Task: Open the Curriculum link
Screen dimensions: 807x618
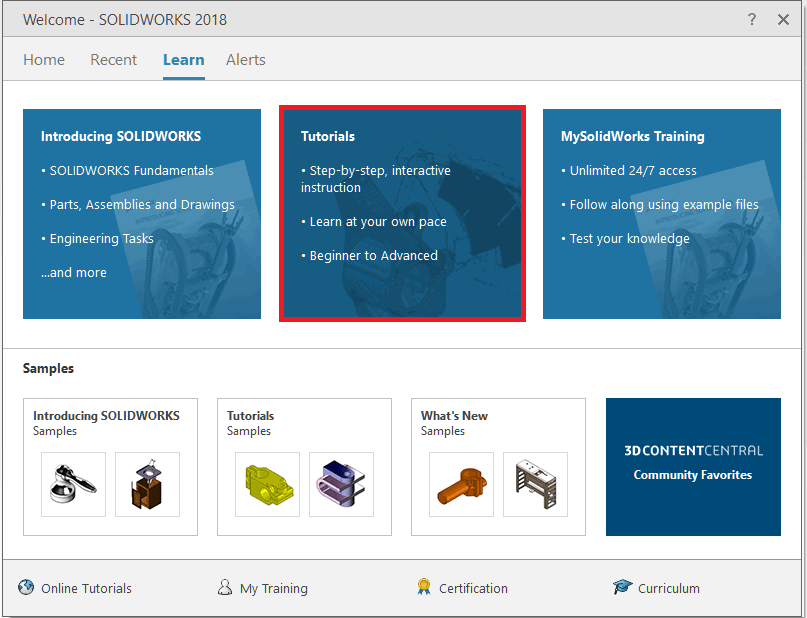Action: [x=669, y=588]
